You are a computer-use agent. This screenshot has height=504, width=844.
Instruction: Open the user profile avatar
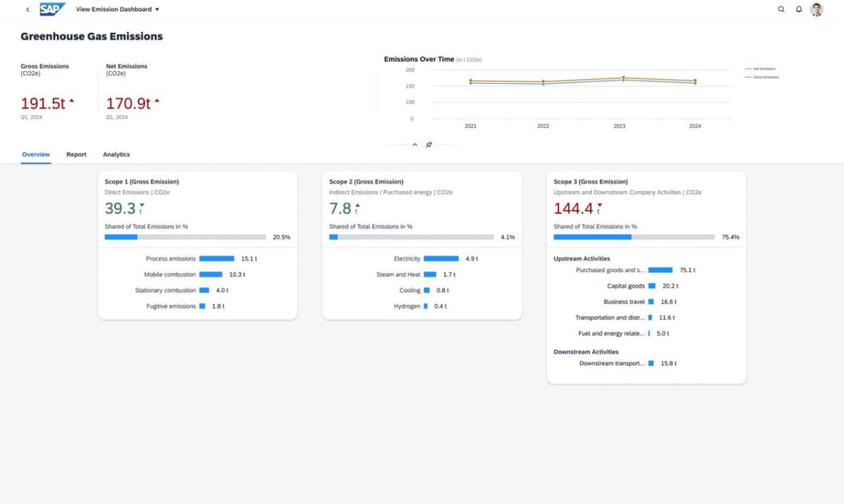pos(817,10)
